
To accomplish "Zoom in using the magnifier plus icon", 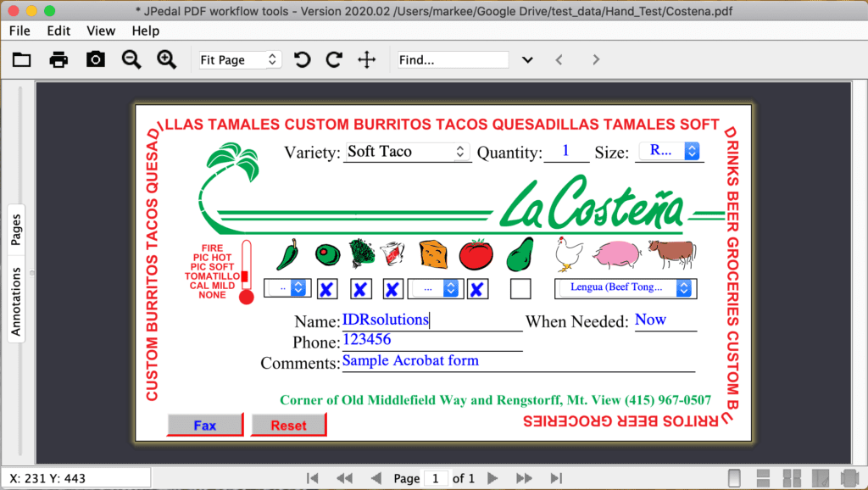I will (167, 59).
